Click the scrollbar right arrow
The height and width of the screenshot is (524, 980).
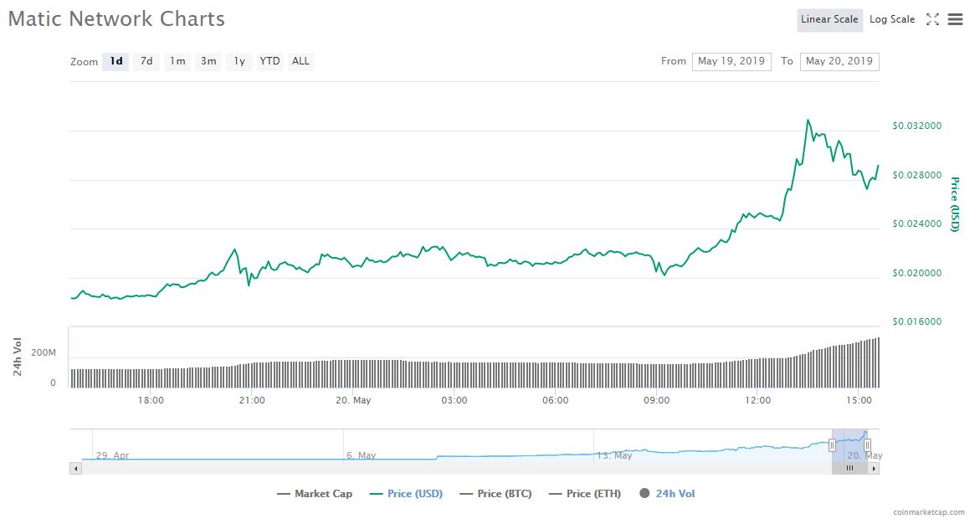(x=875, y=468)
